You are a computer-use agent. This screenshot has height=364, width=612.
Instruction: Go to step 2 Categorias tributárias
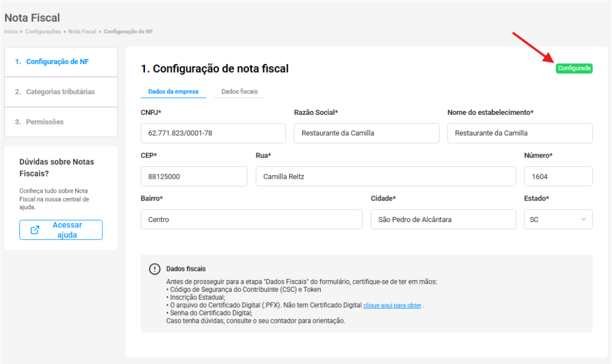click(61, 92)
